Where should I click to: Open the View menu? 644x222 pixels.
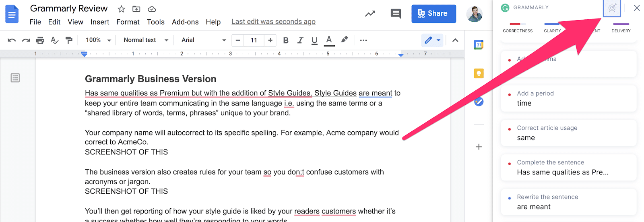click(76, 22)
